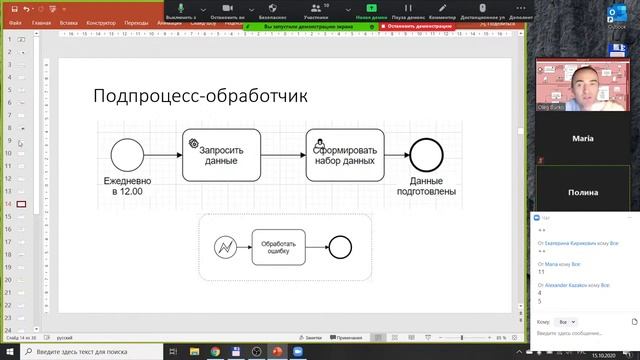640x360 pixels.
Task: Click red Stop Share button
Action: pos(417,27)
